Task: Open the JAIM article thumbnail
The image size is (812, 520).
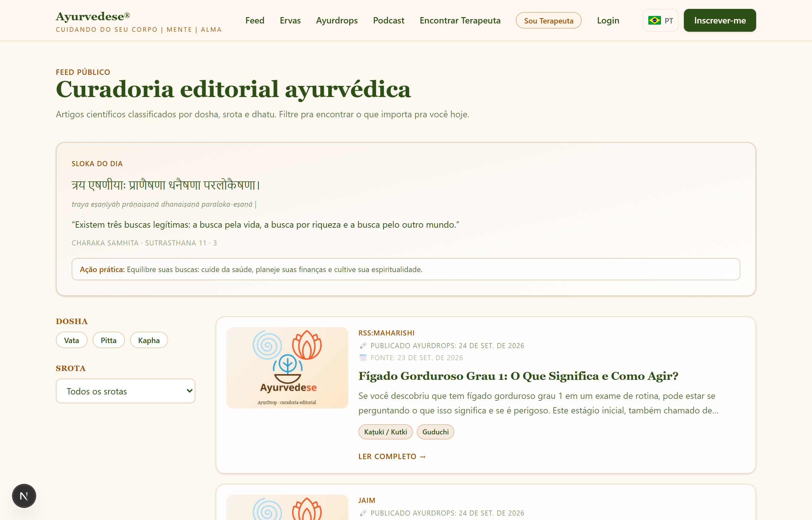Action: pos(287,507)
